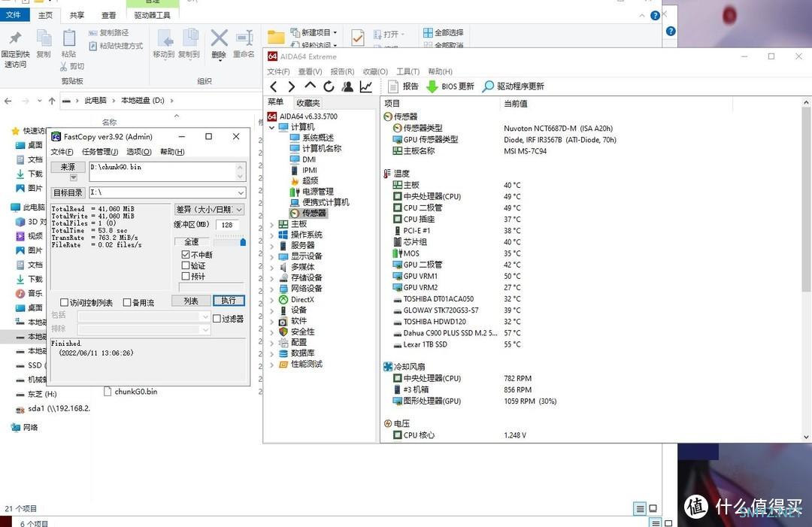Viewport: 812px width, 527px height.
Task: Click the FastCopy speed slider handle
Action: coord(243,242)
